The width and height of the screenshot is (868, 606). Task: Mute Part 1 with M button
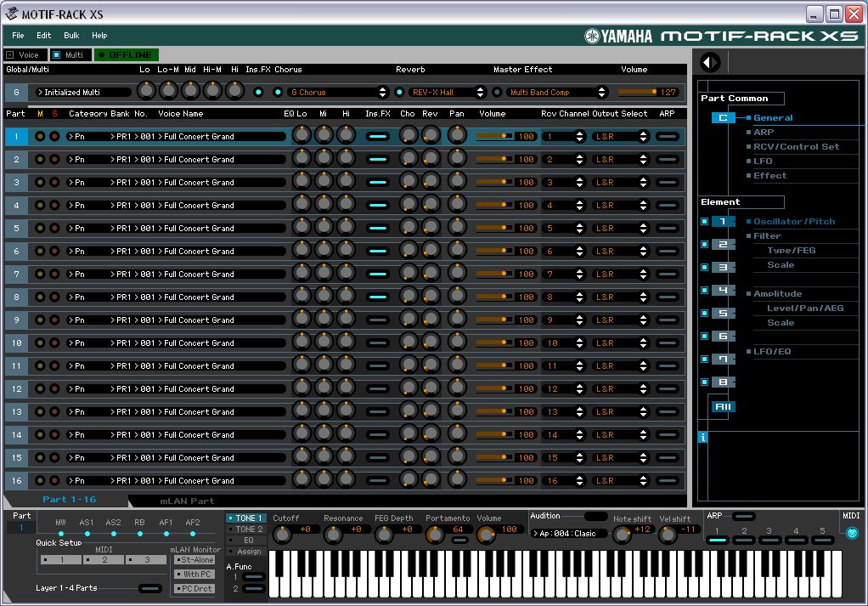pos(40,136)
